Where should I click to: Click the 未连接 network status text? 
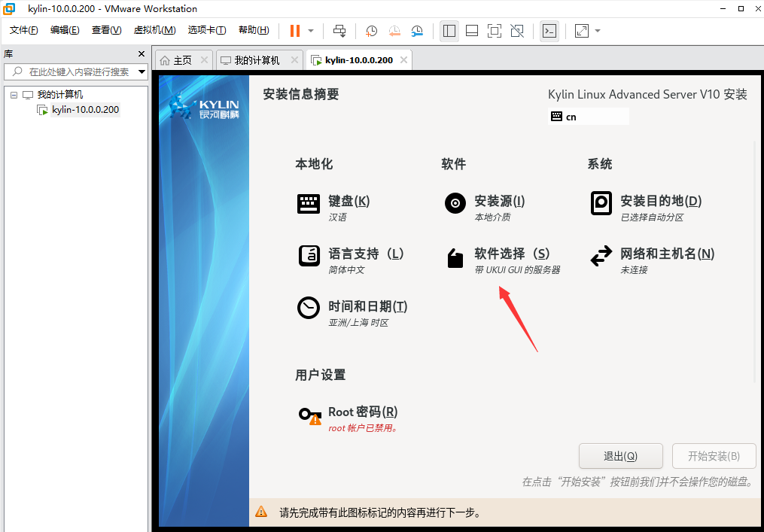634,270
